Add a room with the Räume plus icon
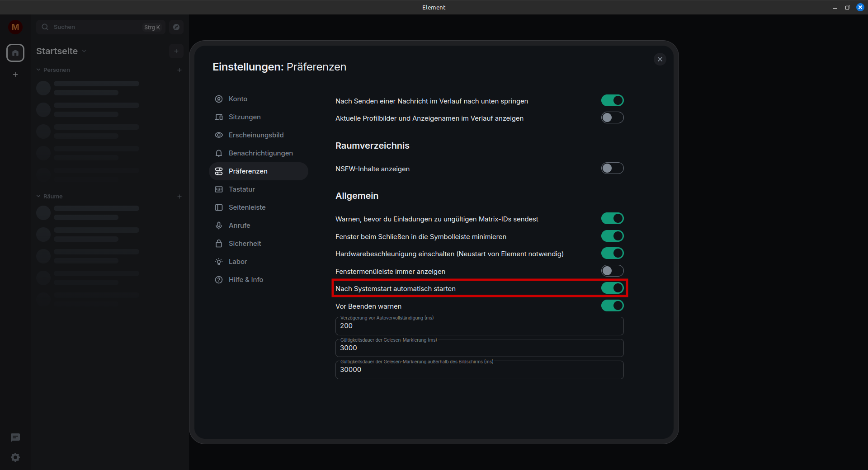The height and width of the screenshot is (470, 868). tap(179, 197)
